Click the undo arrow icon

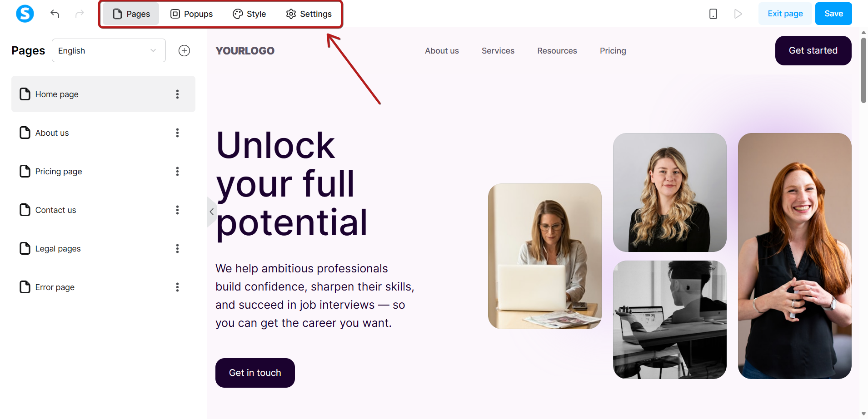55,14
